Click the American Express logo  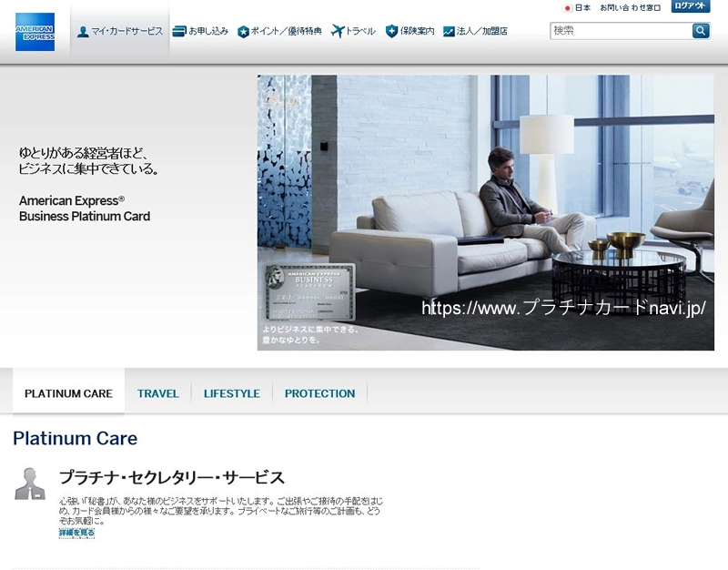tap(35, 32)
